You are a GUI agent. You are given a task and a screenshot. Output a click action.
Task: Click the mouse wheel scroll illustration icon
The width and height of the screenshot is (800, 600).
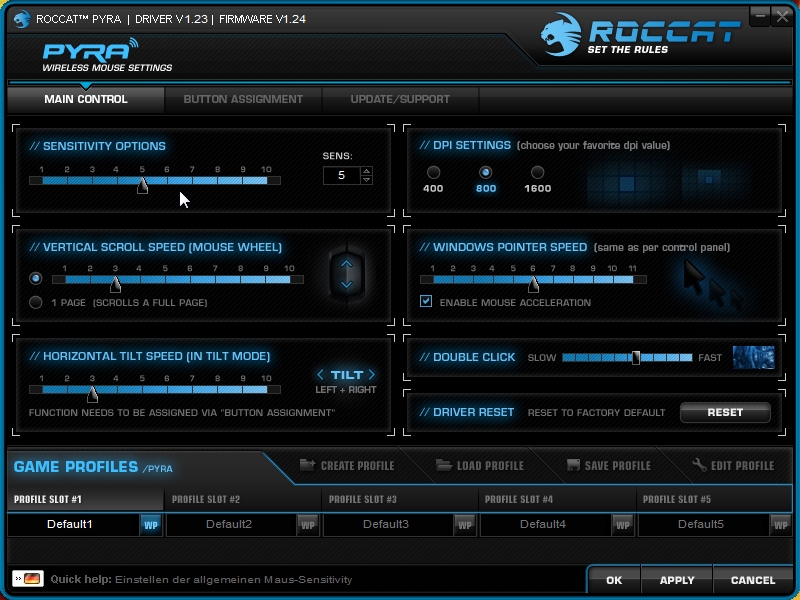coord(347,273)
